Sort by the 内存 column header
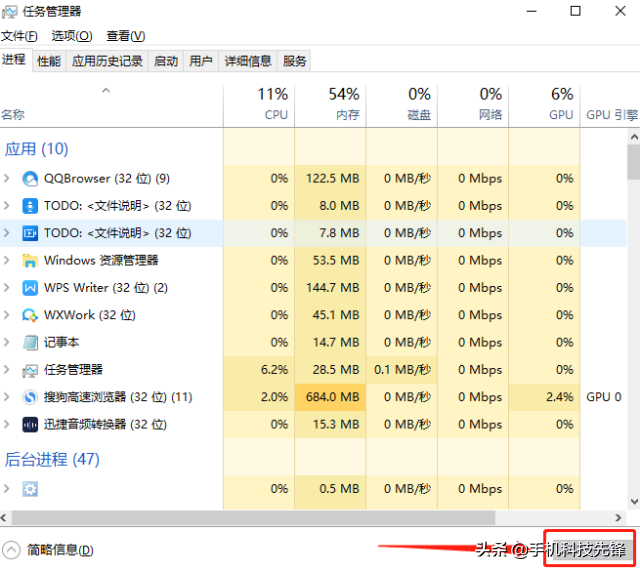640x572 pixels. [330, 106]
